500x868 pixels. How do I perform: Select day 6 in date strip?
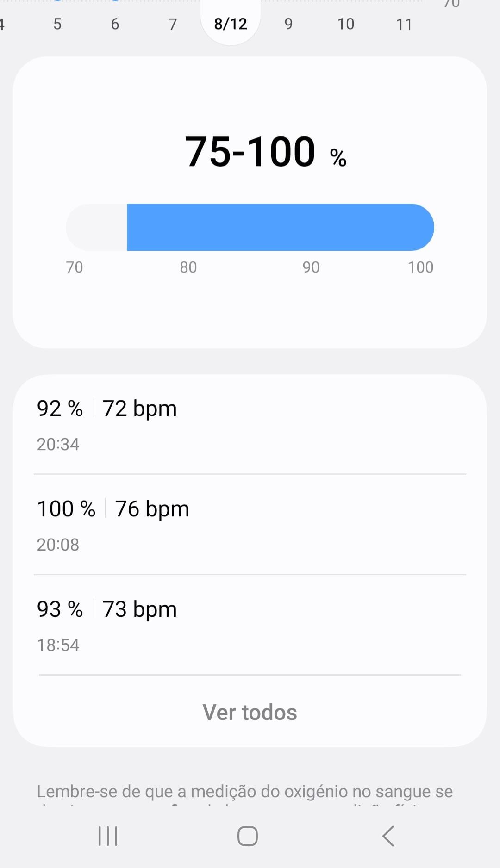115,24
